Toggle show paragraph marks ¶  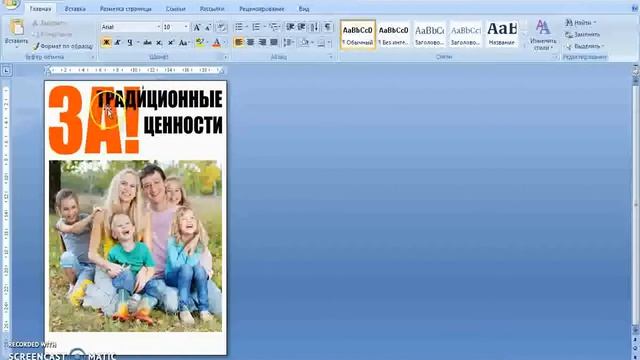[328, 27]
